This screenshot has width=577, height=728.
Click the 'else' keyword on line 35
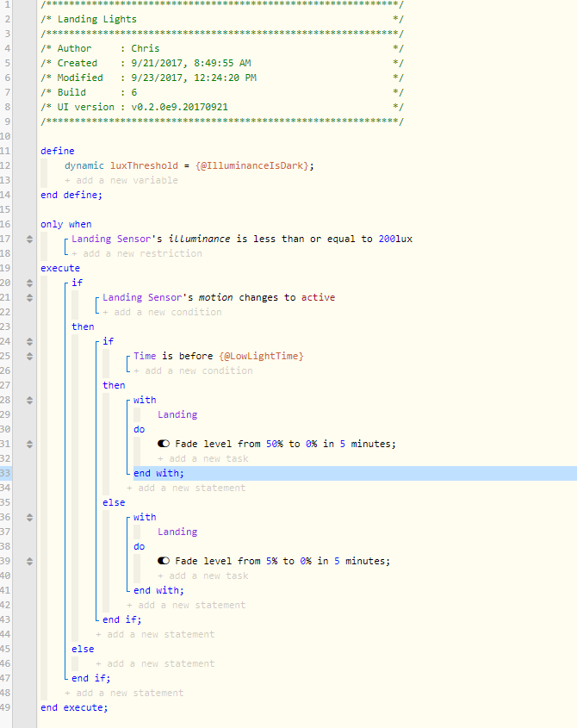[x=114, y=502]
